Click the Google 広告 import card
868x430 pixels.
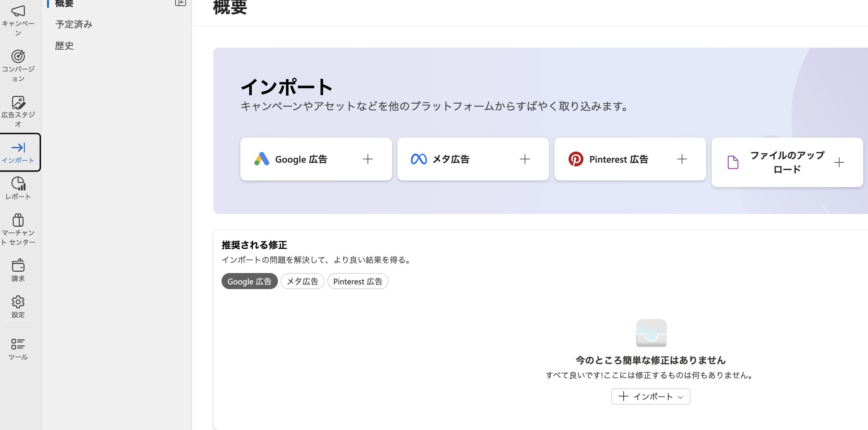tap(316, 159)
